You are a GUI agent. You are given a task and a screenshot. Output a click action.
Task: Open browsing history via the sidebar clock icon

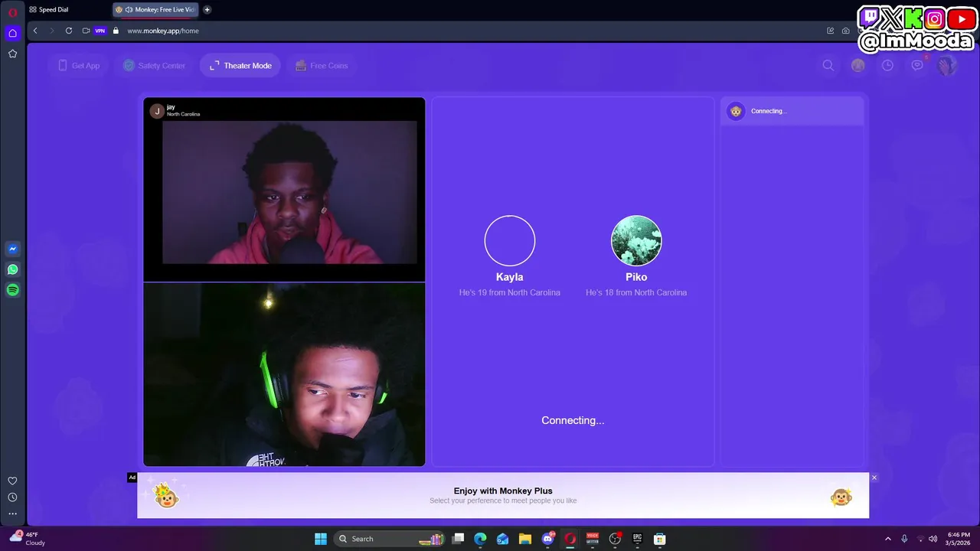click(12, 497)
